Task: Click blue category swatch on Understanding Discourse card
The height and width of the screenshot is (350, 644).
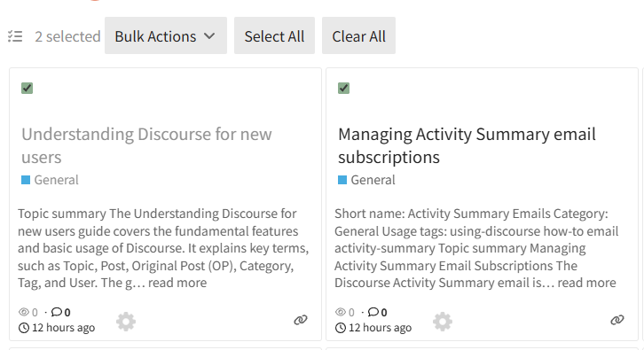Action: click(26, 180)
